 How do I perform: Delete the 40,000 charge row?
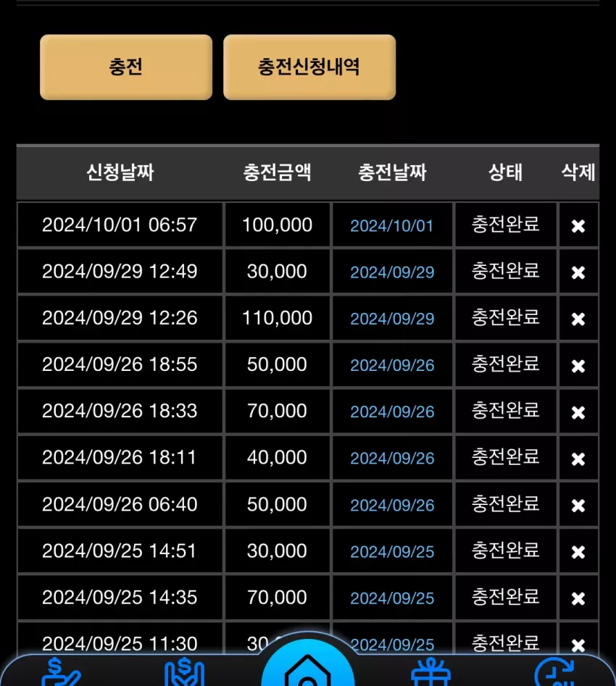pos(578,459)
